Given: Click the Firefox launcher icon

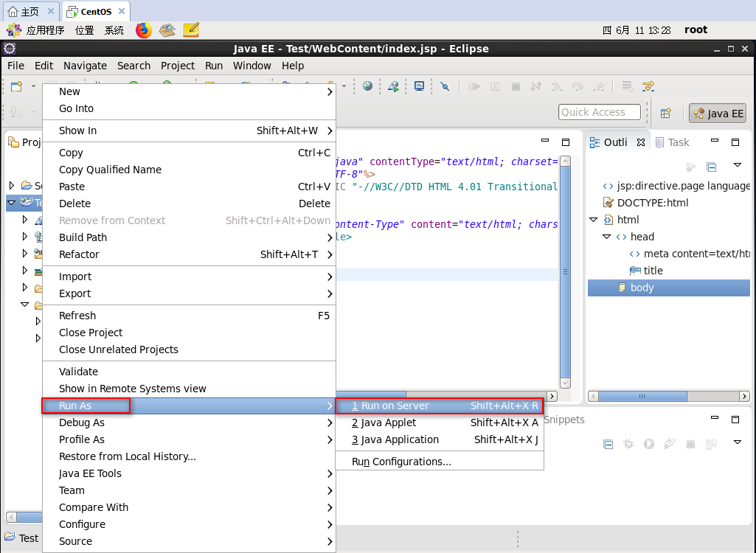Looking at the screenshot, I should (x=143, y=30).
